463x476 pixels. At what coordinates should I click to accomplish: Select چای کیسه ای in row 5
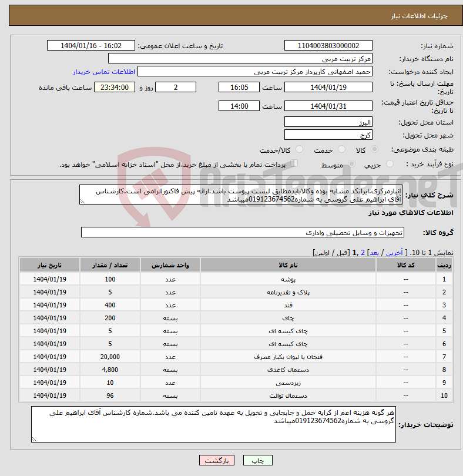coord(288,331)
